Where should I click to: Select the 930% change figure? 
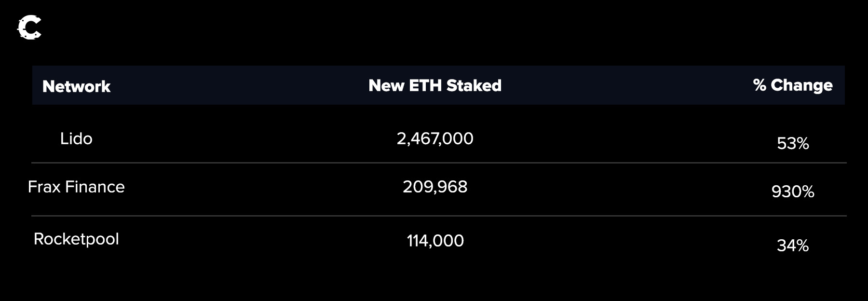click(792, 192)
